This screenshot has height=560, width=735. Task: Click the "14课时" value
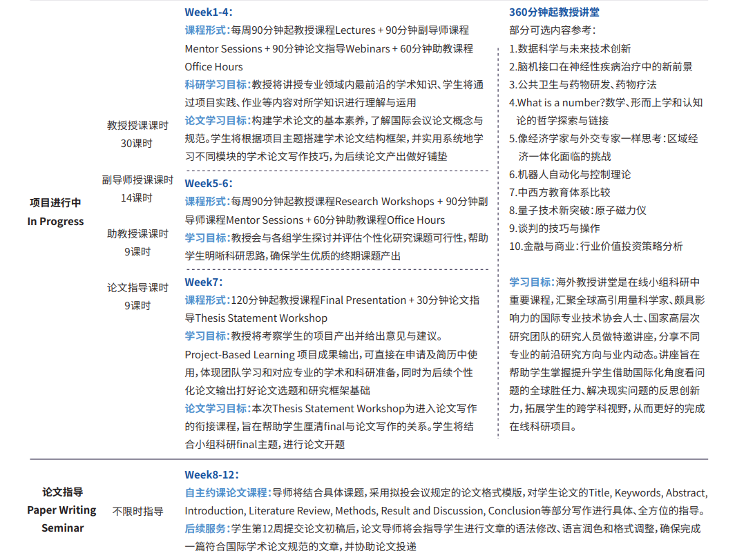coord(136,197)
